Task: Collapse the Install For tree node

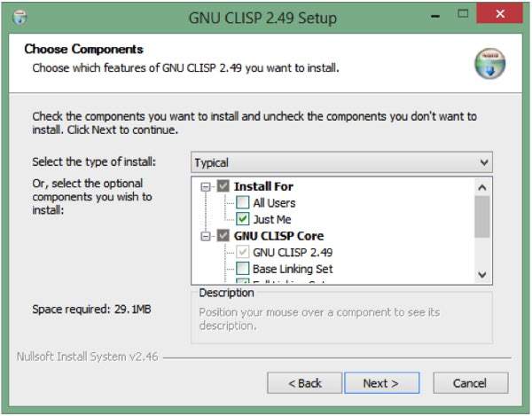Action: pos(207,187)
